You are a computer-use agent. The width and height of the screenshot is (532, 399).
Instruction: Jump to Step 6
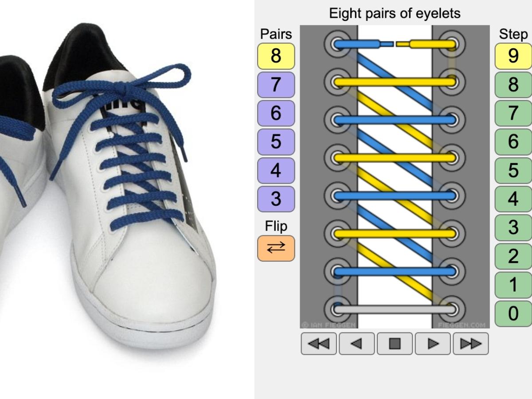coord(513,142)
